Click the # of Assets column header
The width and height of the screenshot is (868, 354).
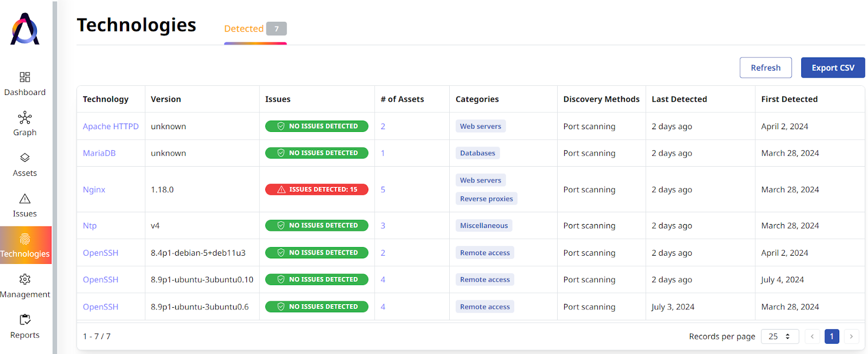[x=402, y=99]
